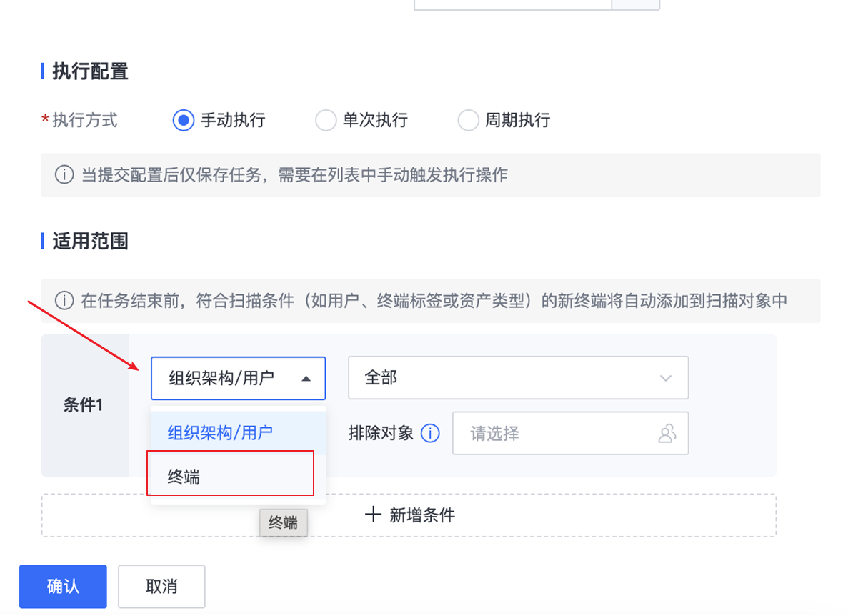Click the 执行配置 section heading

coord(90,71)
